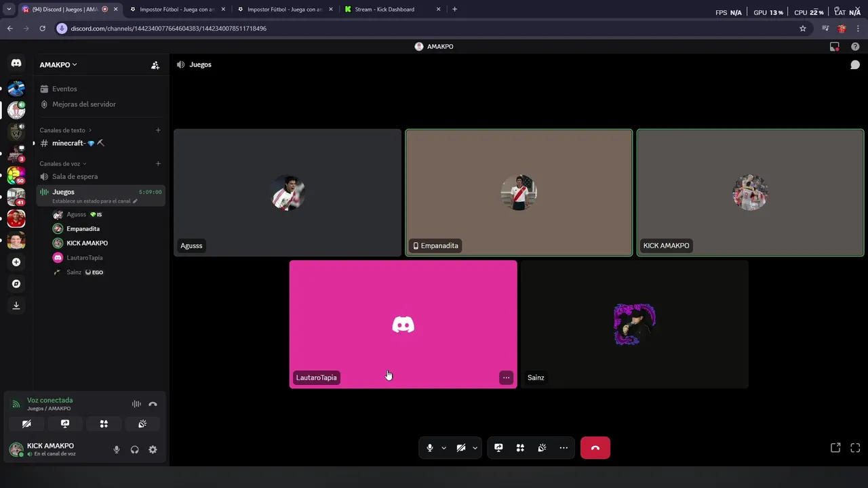
Task: Set channel status under Juegos
Action: coord(95,201)
